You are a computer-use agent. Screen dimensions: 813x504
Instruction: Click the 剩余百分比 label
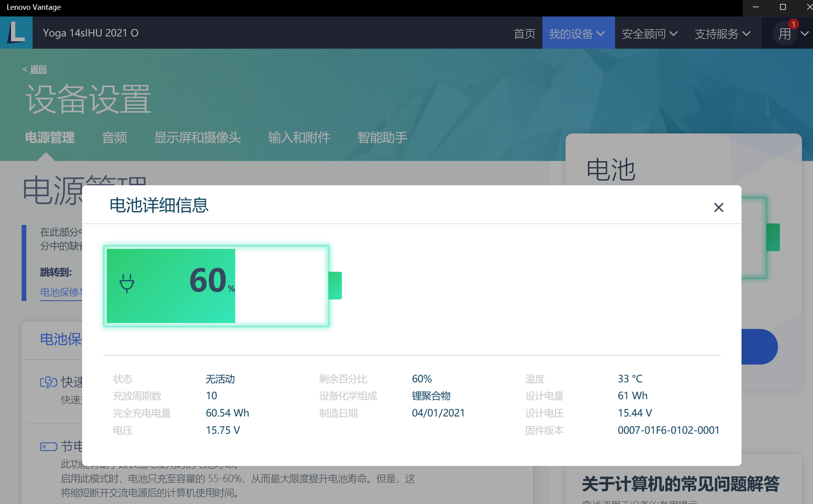point(343,379)
